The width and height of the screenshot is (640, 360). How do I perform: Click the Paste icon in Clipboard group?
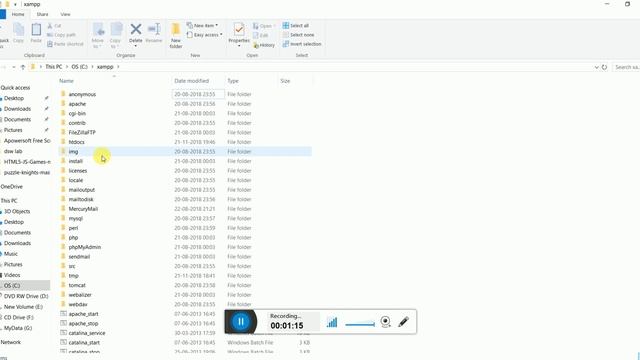coord(36,33)
